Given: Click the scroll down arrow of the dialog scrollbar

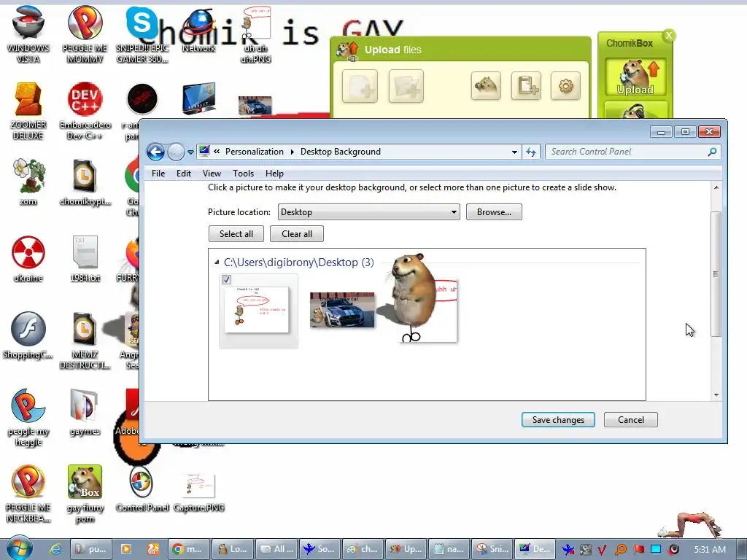Looking at the screenshot, I should (716, 395).
